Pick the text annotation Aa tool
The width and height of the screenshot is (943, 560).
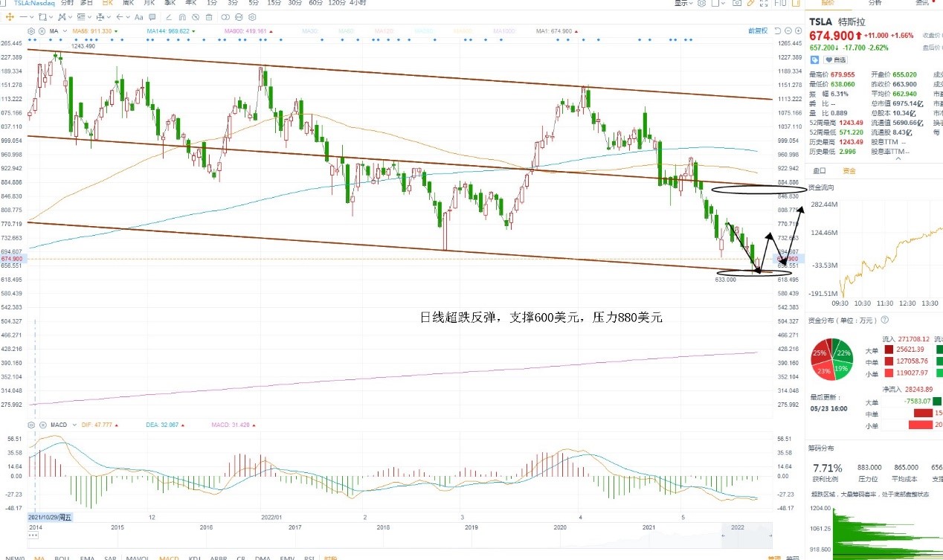pos(138,17)
